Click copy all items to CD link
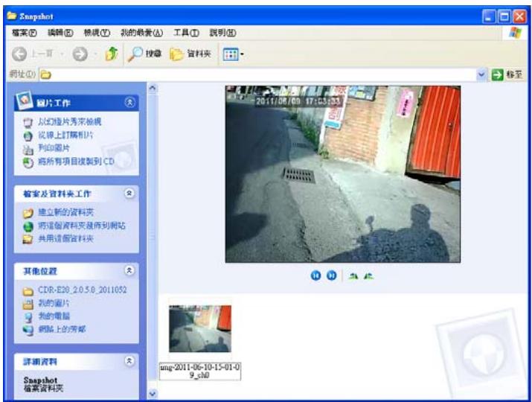532x402 pixels. pyautogui.click(x=76, y=162)
